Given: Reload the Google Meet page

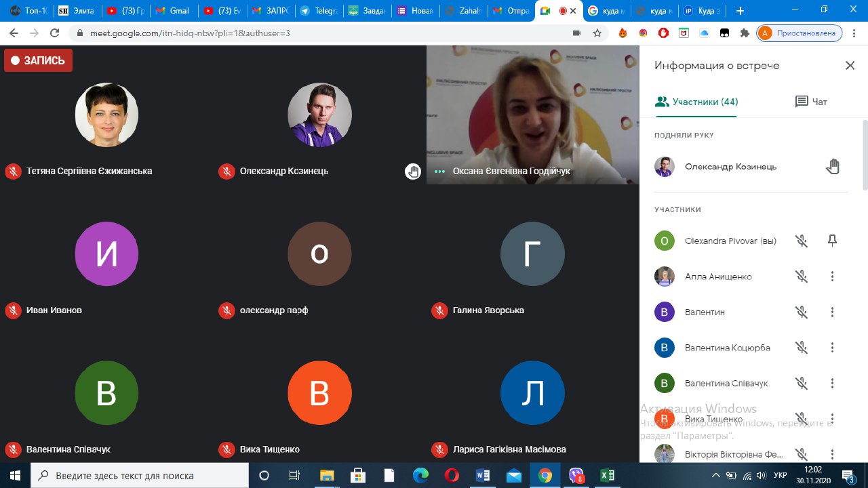Looking at the screenshot, I should (x=55, y=33).
